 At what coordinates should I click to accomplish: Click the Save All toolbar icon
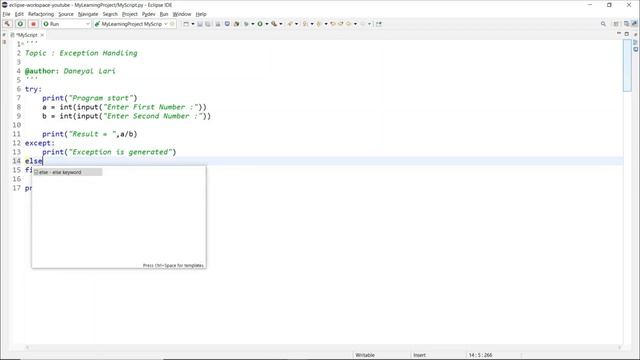tap(208, 24)
